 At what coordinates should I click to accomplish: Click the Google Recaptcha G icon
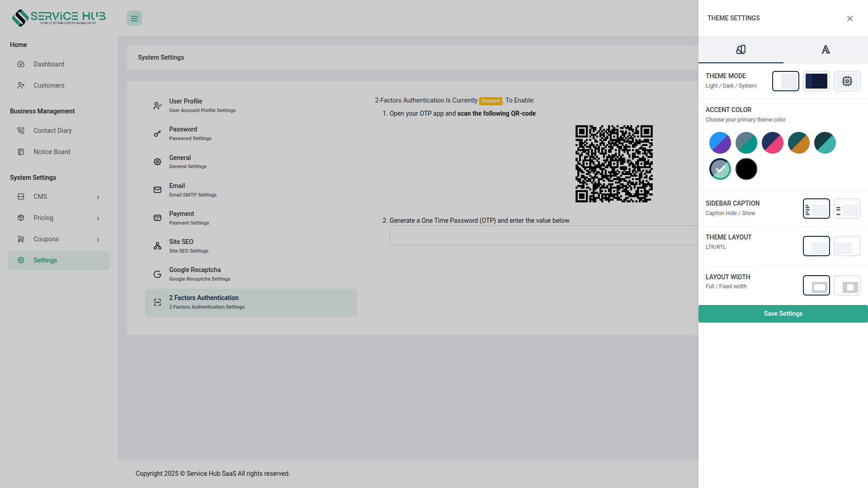[157, 274]
